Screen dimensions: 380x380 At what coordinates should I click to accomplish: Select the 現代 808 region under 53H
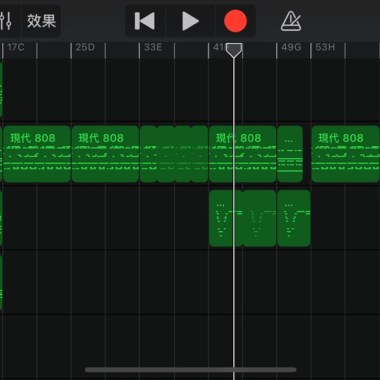click(x=345, y=154)
